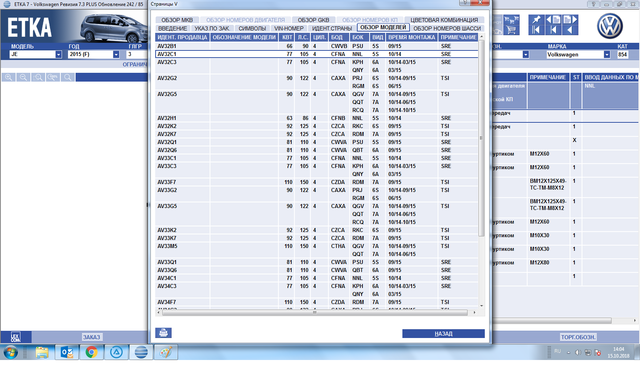Click the LEXCOM icon at bottom left
The width and height of the screenshot is (640, 366).
(x=16, y=337)
